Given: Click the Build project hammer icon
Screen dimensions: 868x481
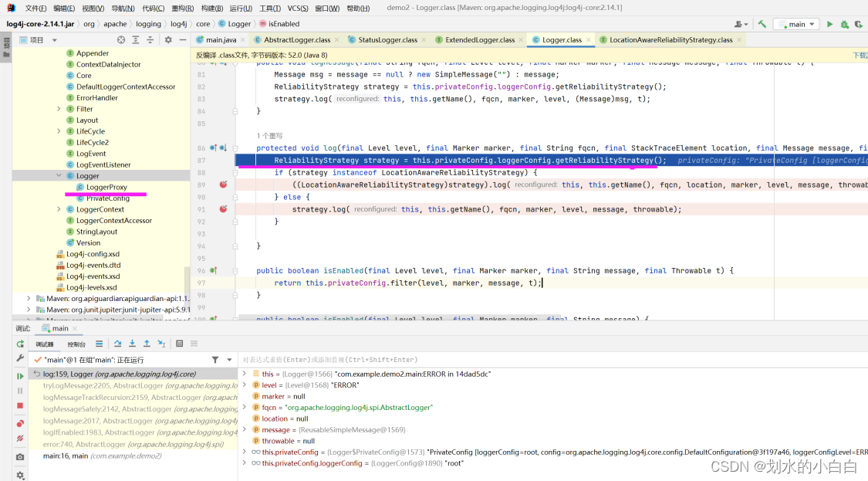Looking at the screenshot, I should (762, 24).
